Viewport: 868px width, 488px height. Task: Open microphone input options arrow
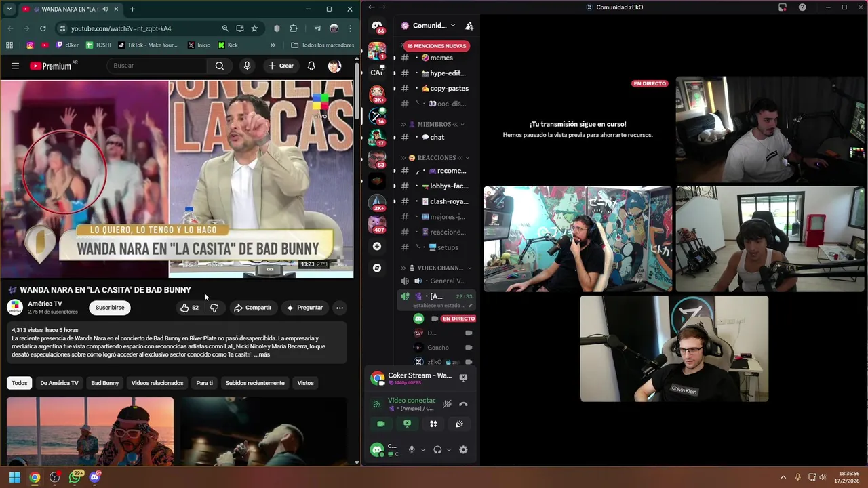point(422,449)
